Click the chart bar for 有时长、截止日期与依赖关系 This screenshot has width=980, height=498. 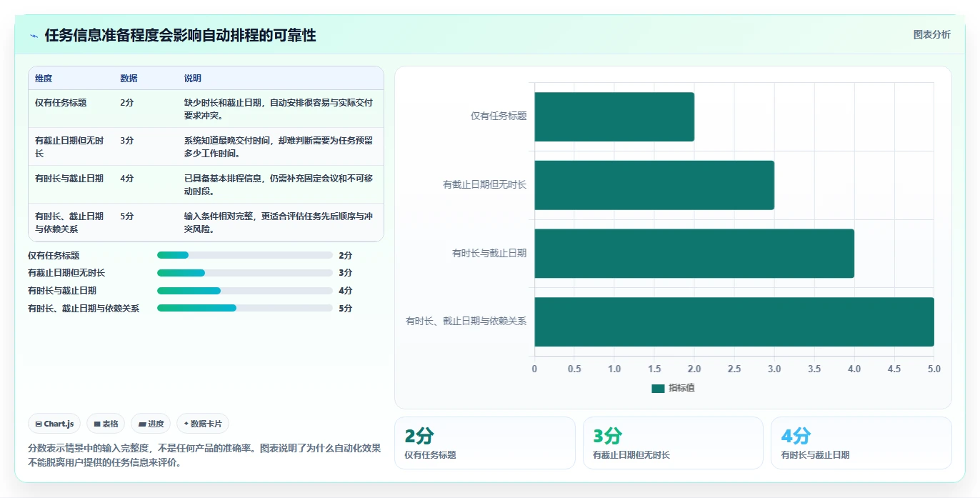coord(734,322)
